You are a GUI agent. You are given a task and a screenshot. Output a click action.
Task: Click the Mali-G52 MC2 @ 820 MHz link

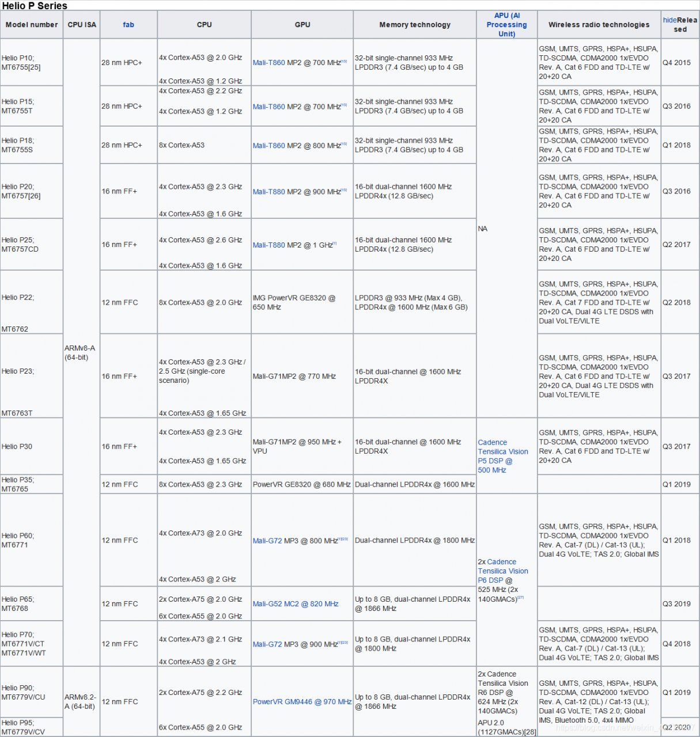(296, 604)
